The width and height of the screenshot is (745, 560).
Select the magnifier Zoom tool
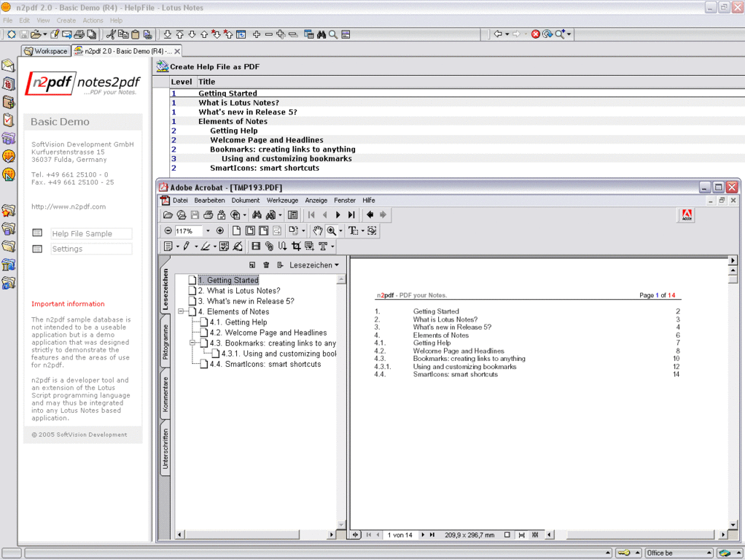[332, 231]
